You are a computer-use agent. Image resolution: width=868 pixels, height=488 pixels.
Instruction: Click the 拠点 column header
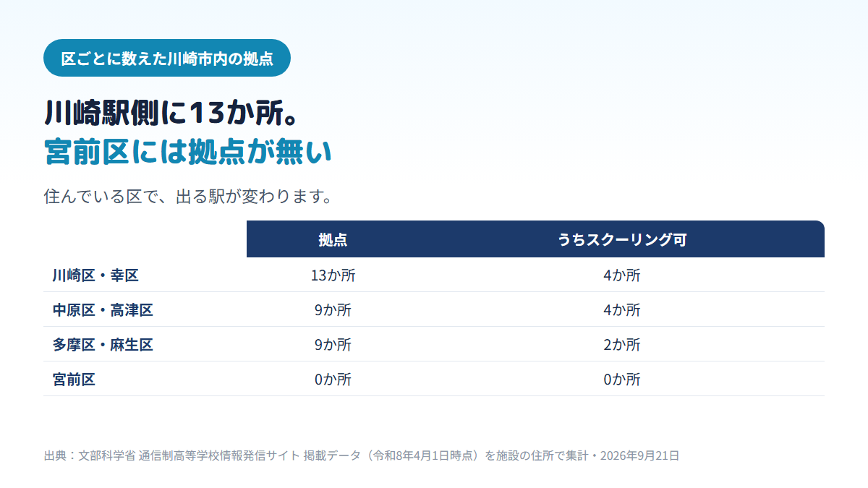coord(333,239)
